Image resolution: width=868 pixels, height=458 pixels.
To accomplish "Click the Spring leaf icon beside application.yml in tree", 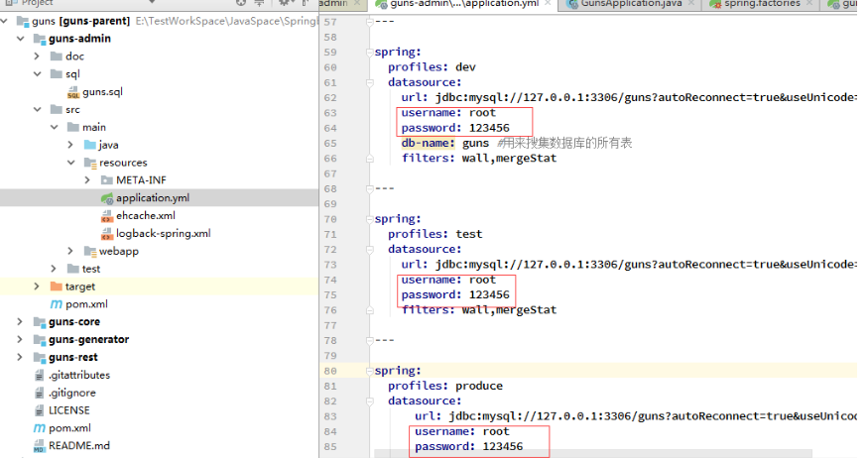I will click(x=107, y=198).
